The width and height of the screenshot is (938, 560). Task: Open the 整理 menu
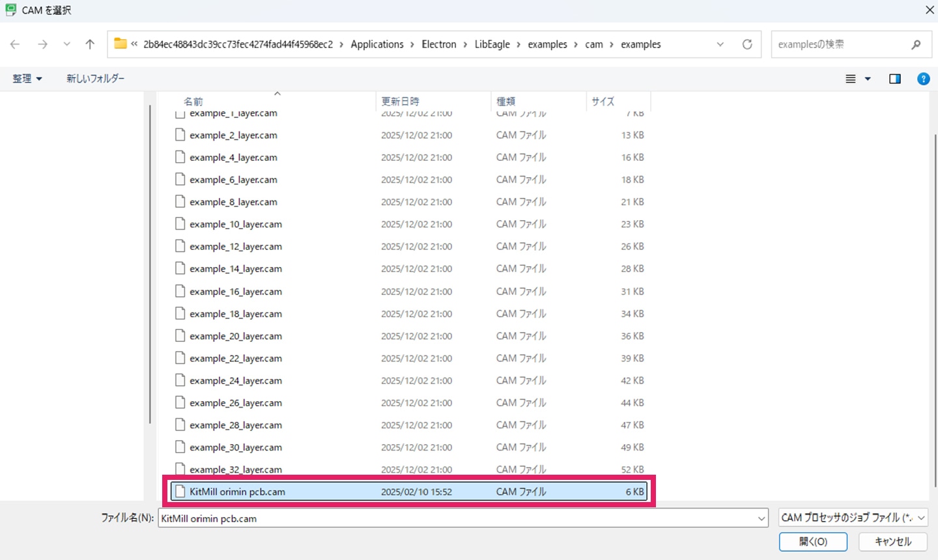point(27,79)
